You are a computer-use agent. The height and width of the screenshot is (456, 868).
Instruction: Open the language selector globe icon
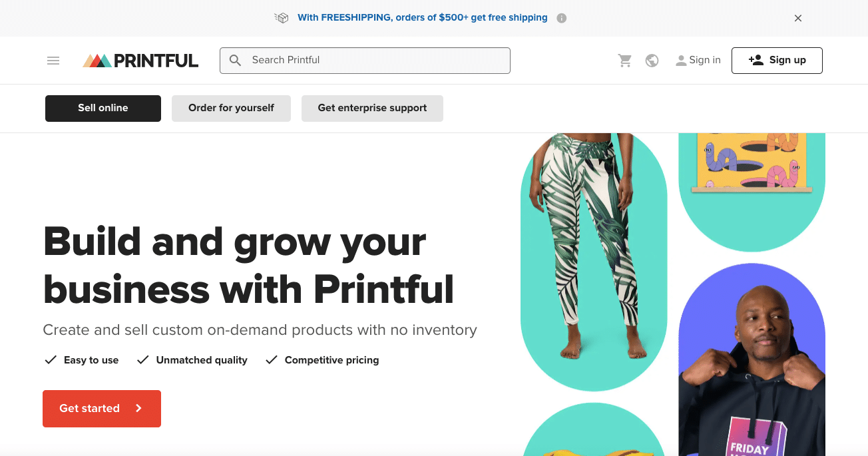click(652, 60)
